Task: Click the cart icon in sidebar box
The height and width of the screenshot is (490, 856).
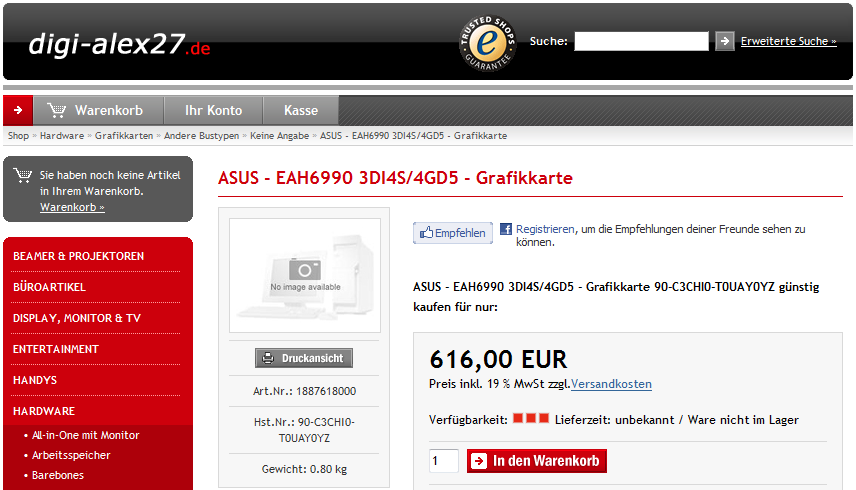Action: 23,175
